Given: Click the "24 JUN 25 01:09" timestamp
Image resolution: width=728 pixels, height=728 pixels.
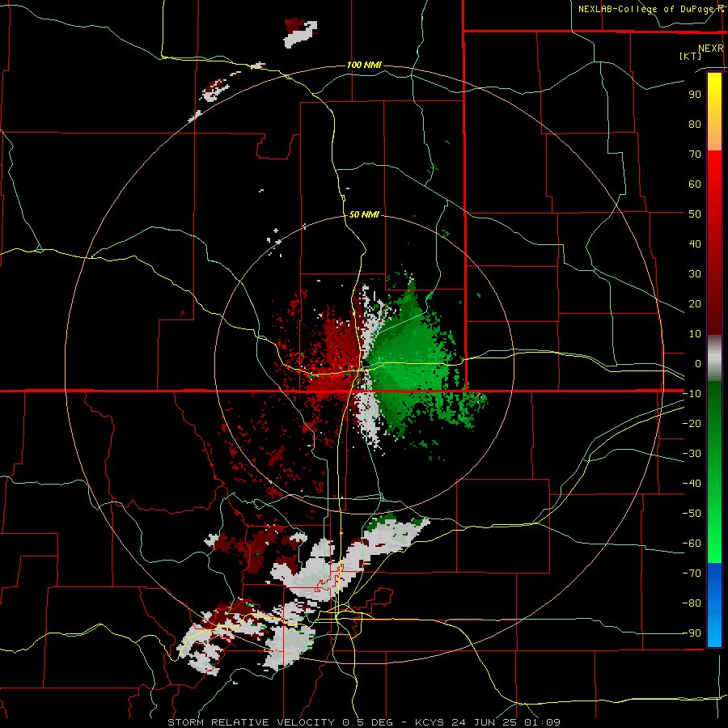Looking at the screenshot, I should tap(506, 722).
